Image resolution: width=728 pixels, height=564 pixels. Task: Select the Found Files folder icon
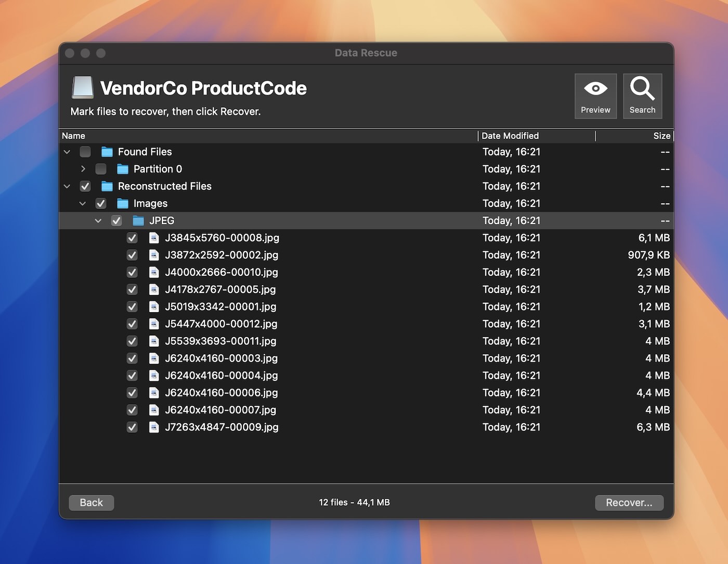tap(107, 152)
